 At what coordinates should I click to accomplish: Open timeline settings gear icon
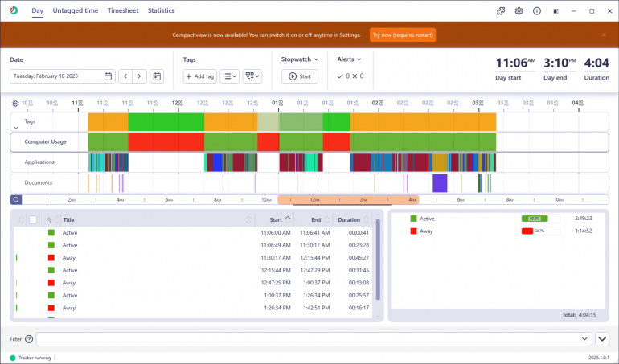tap(15, 104)
